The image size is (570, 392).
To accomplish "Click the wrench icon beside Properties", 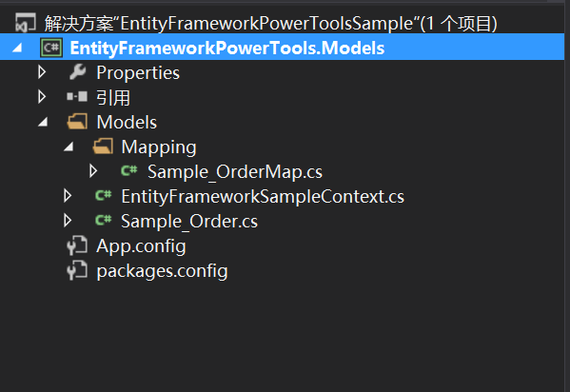I will [77, 72].
